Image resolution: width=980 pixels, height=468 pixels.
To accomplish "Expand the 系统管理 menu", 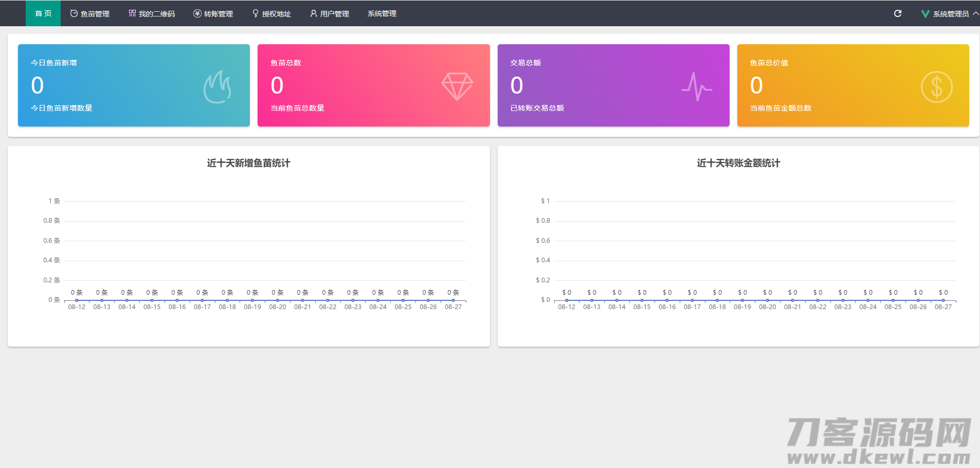I will [x=382, y=14].
